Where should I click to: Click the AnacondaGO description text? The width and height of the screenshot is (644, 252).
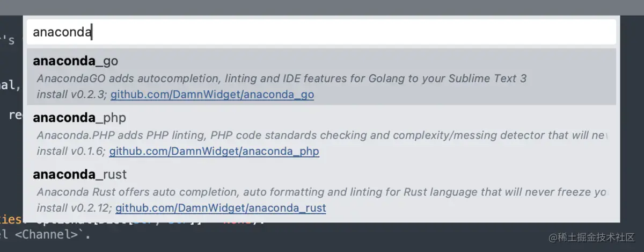click(281, 78)
